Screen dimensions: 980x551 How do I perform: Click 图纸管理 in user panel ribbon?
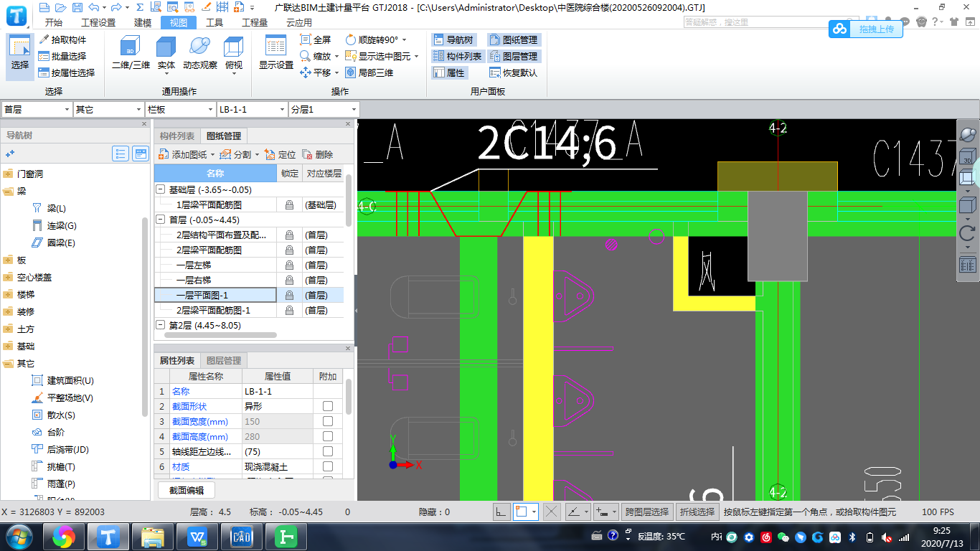(x=514, y=39)
